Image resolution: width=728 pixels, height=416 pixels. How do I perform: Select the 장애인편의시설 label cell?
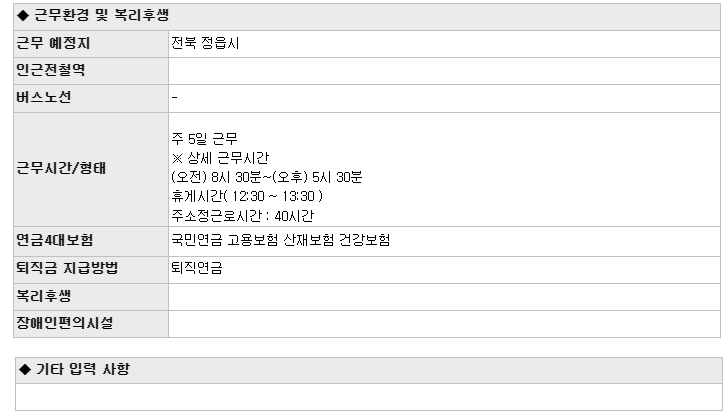[x=91, y=324]
